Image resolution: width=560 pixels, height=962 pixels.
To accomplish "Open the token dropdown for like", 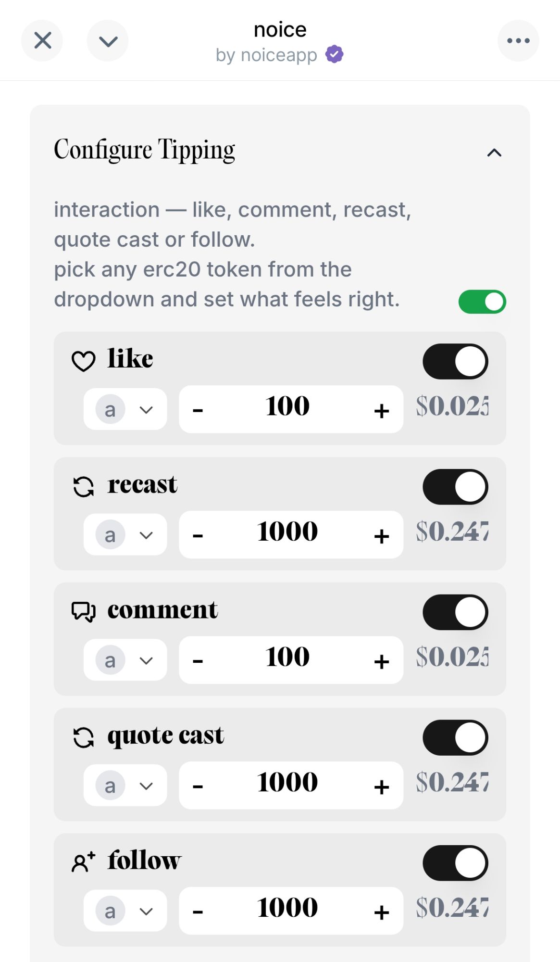I will coord(125,409).
